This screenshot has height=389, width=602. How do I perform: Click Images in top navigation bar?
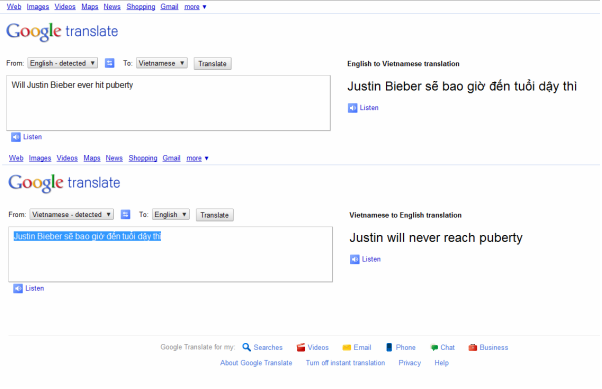point(38,7)
